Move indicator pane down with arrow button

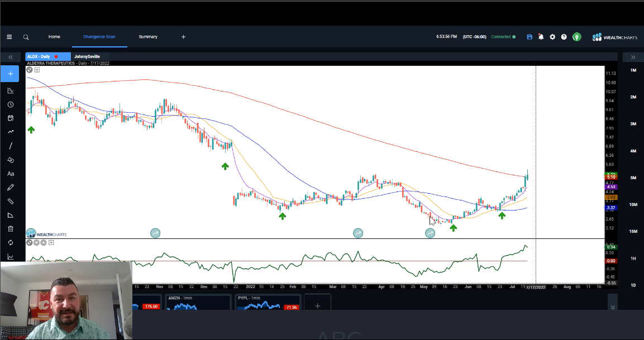(x=36, y=243)
